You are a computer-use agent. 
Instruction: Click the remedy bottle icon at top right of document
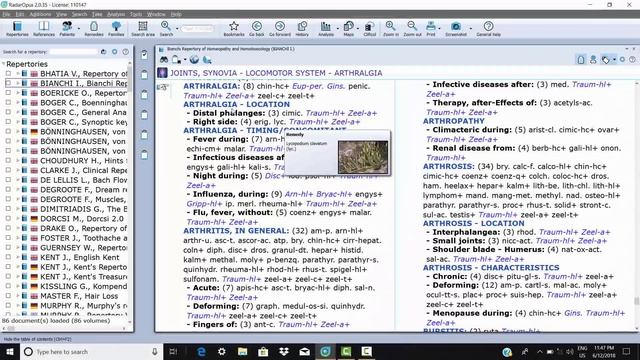[580, 60]
